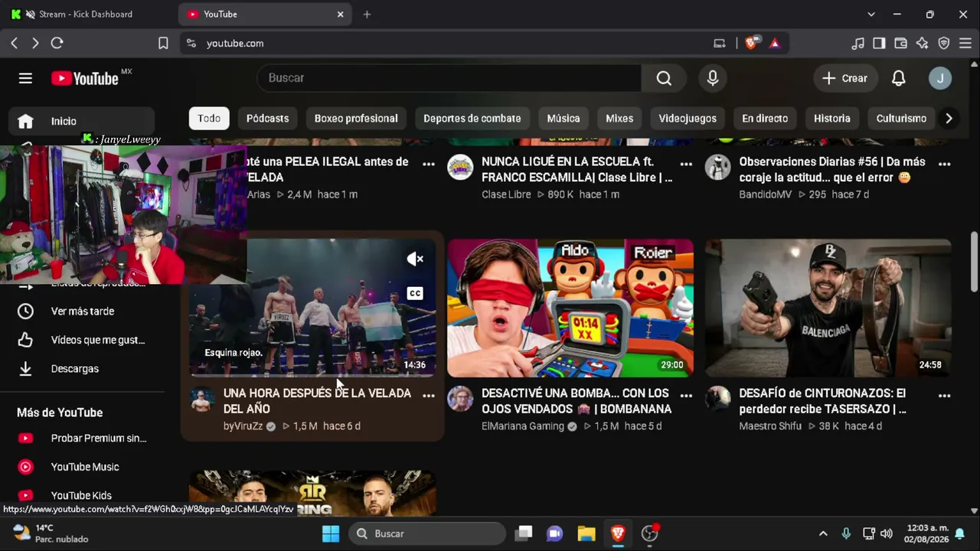Screen dimensions: 980x551
Task: Show more category chips with right chevron
Action: 949,119
